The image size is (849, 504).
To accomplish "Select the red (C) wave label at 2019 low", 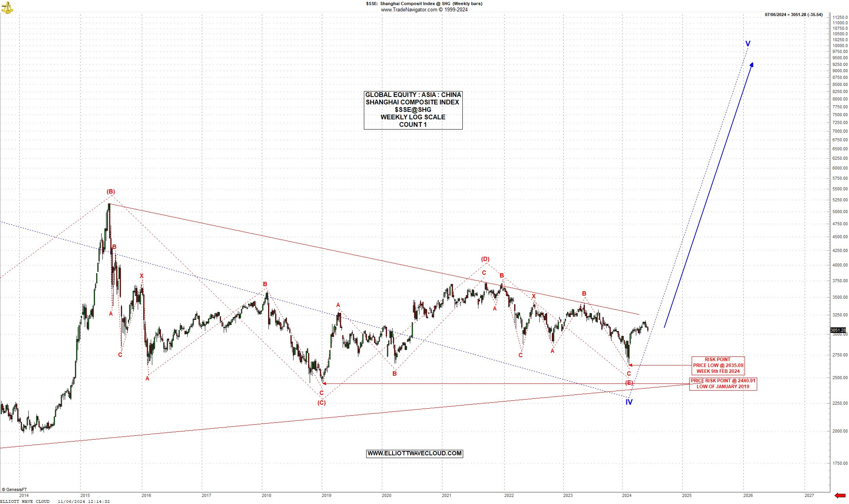I will tap(321, 402).
